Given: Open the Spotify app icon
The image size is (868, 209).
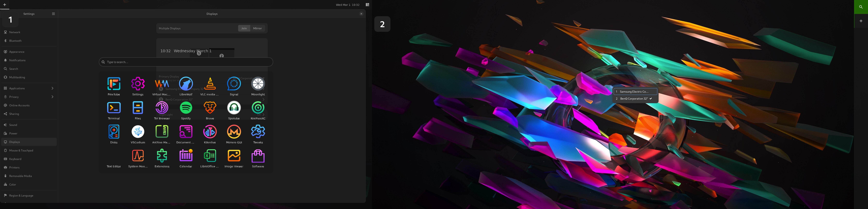Looking at the screenshot, I should coord(186,108).
